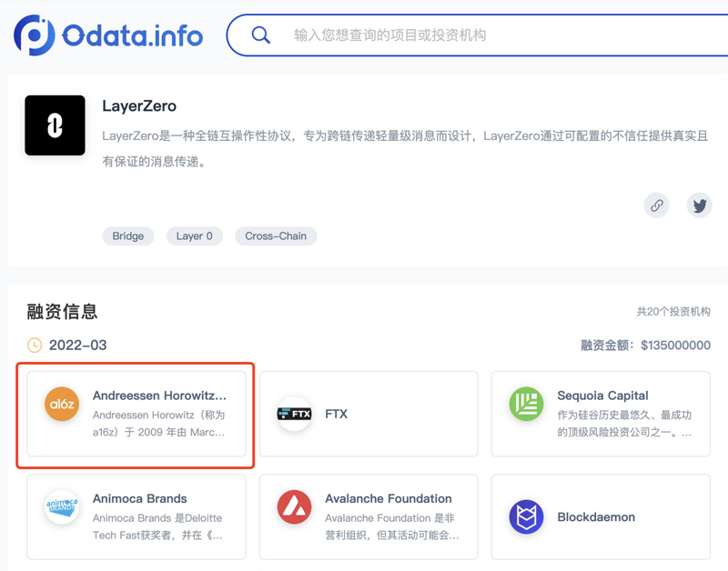Image resolution: width=728 pixels, height=571 pixels.
Task: Click the purple Blockdaemon logo icon
Action: click(x=526, y=516)
